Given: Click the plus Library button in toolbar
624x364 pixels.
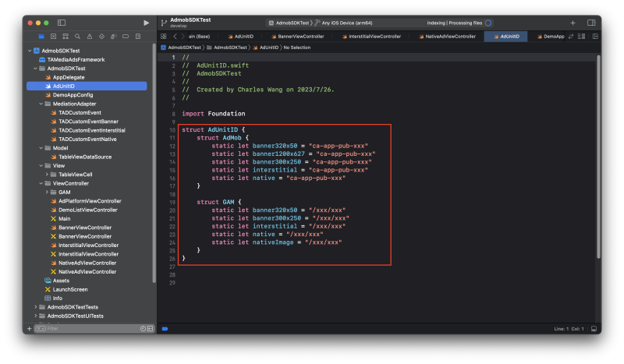Looking at the screenshot, I should tap(573, 23).
